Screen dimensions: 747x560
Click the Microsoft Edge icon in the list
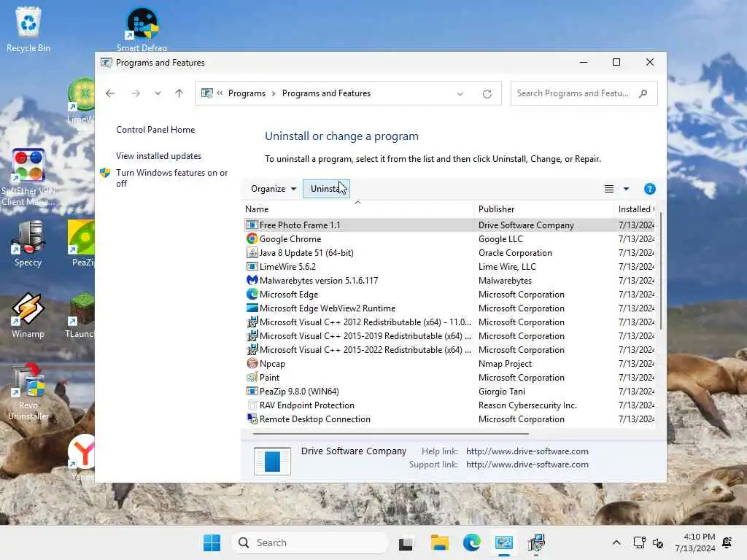tap(252, 295)
